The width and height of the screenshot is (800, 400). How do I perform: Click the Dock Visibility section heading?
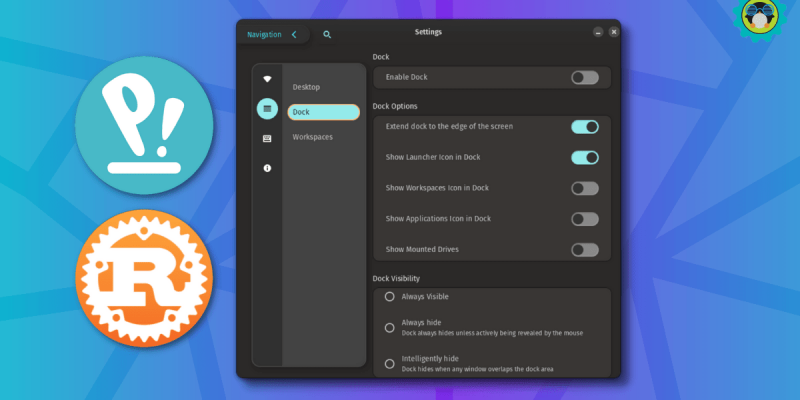(396, 279)
